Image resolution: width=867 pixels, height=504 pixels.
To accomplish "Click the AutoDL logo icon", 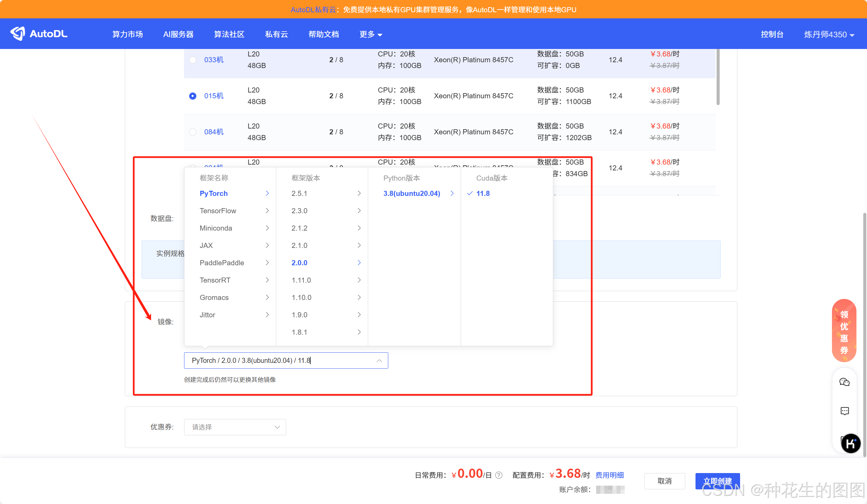I will click(x=18, y=34).
